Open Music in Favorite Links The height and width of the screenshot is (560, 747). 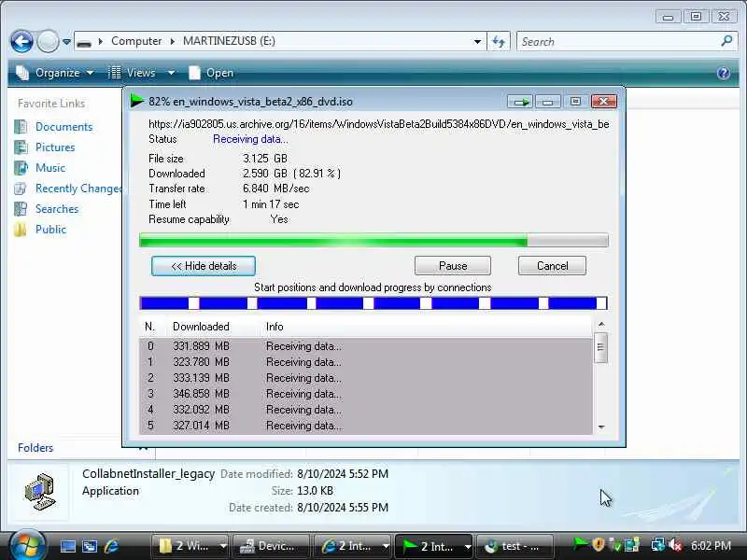(50, 168)
